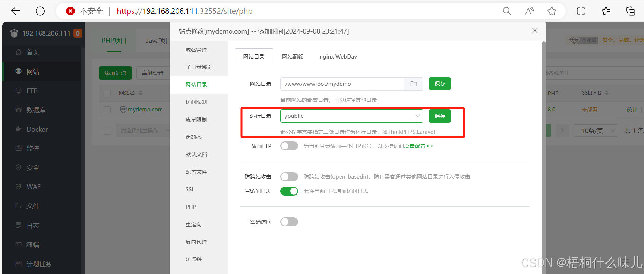Click the browser address bar URL

click(184, 11)
